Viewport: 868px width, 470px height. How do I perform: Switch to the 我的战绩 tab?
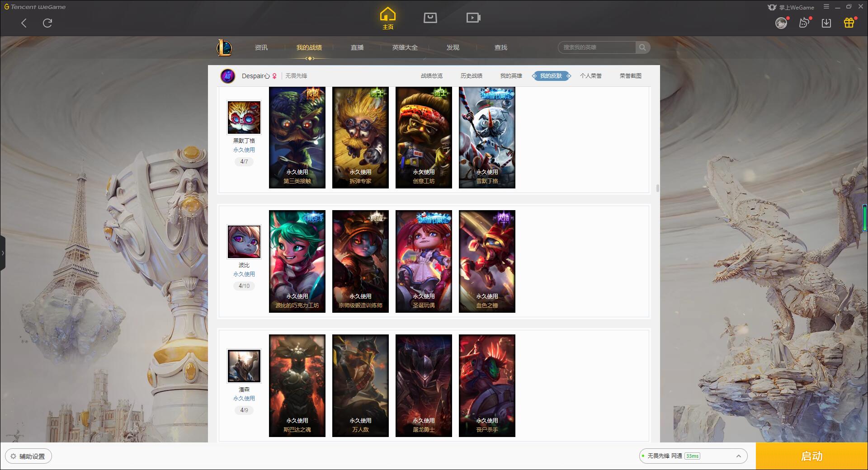coord(309,47)
